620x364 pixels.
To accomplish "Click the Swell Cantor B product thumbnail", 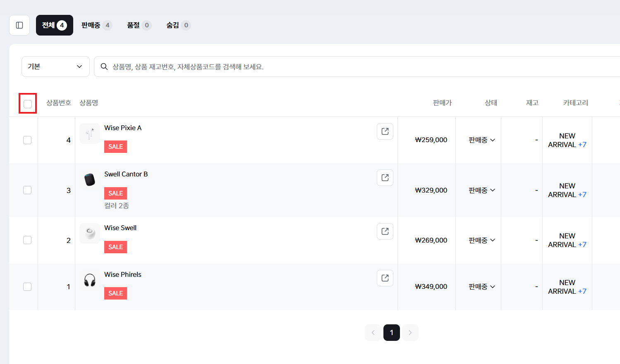I will [90, 180].
